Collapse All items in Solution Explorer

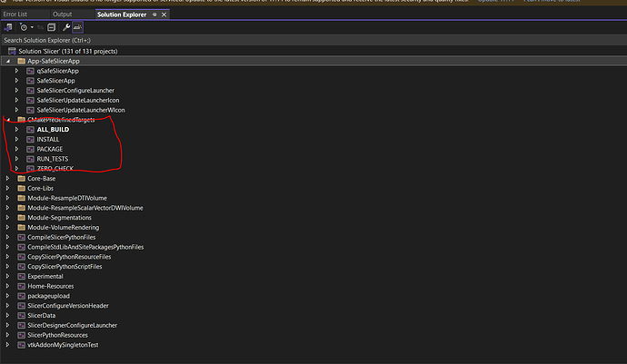tap(51, 27)
